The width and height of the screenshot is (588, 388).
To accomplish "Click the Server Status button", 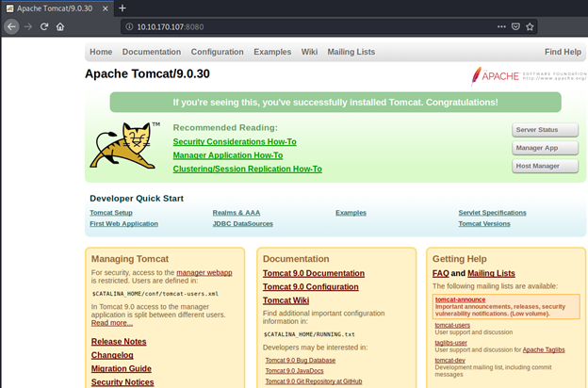I will (545, 130).
